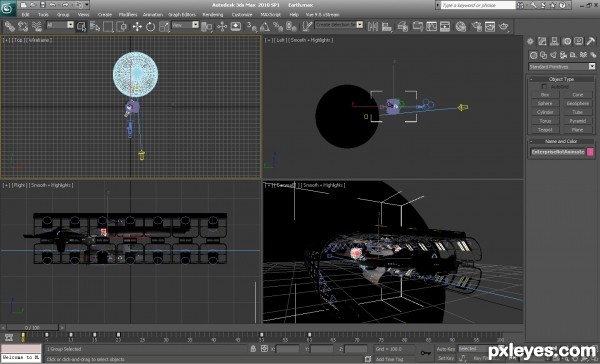
Task: Collapse the Object Type rollout
Action: tap(561, 79)
